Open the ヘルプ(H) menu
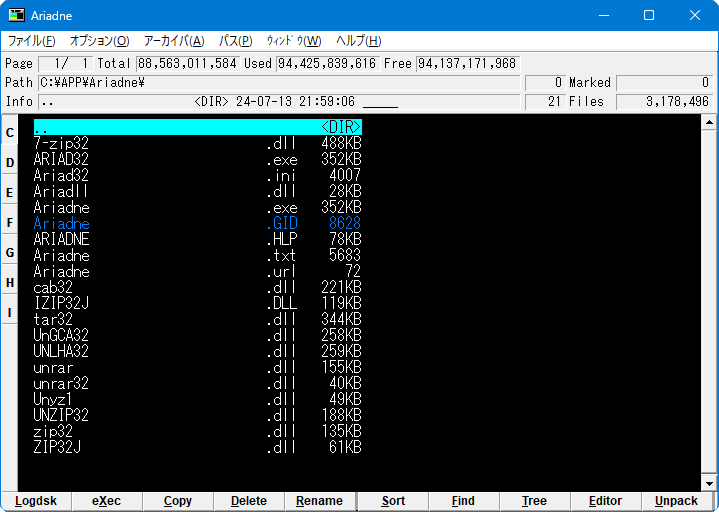The height and width of the screenshot is (512, 719). pyautogui.click(x=359, y=41)
